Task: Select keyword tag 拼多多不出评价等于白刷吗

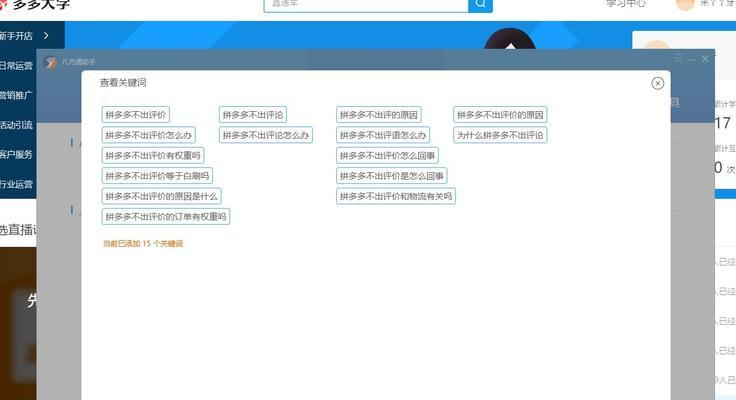Action: (157, 176)
